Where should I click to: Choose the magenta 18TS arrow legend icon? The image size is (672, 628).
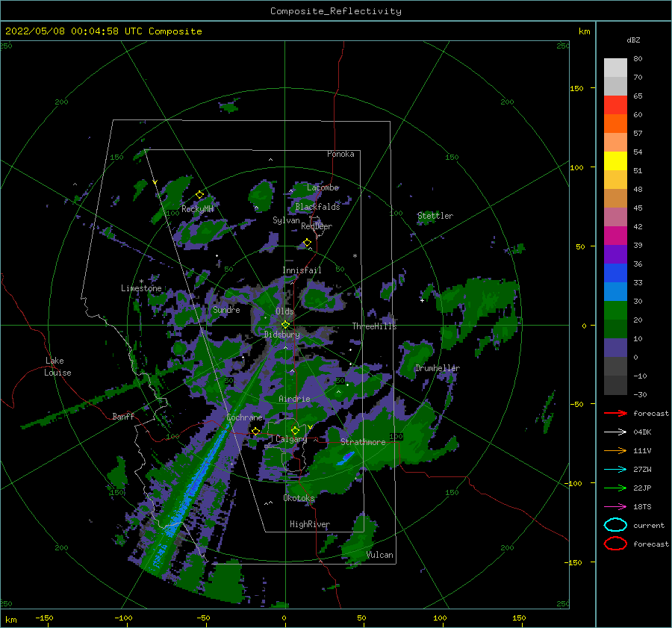(615, 507)
